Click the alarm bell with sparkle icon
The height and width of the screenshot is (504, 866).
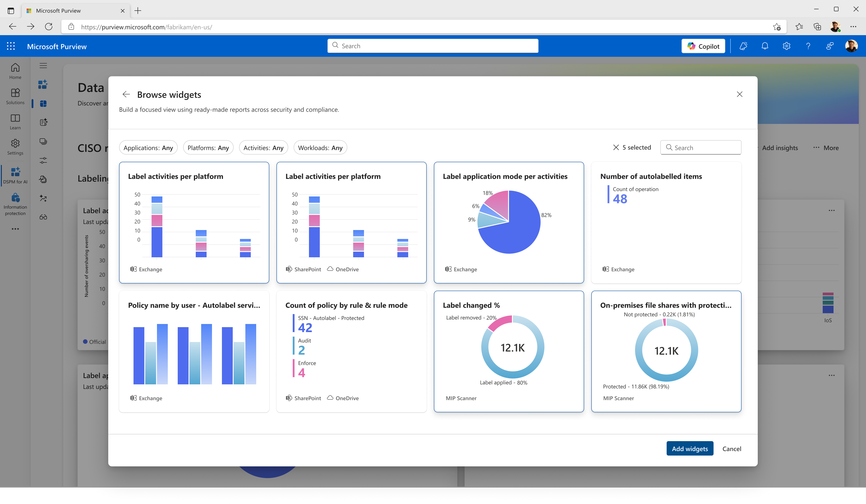point(743,46)
